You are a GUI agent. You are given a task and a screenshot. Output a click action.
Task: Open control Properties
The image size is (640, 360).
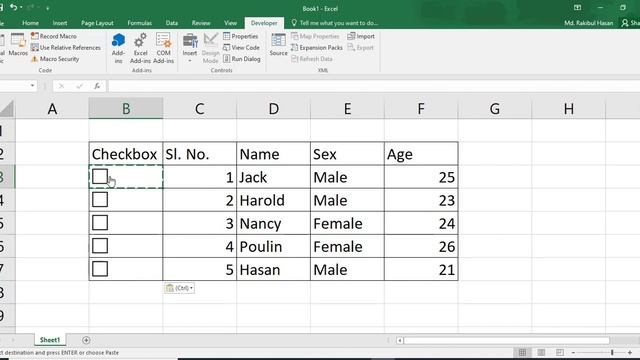240,36
